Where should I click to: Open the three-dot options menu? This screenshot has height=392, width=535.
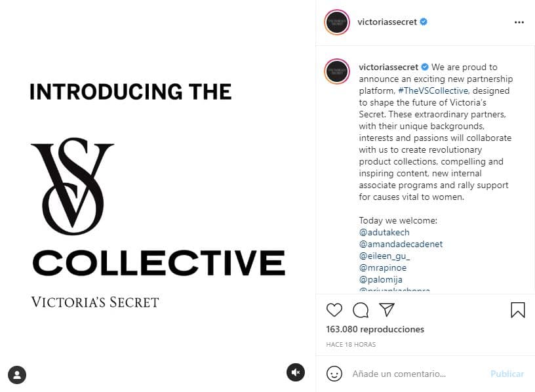click(520, 22)
